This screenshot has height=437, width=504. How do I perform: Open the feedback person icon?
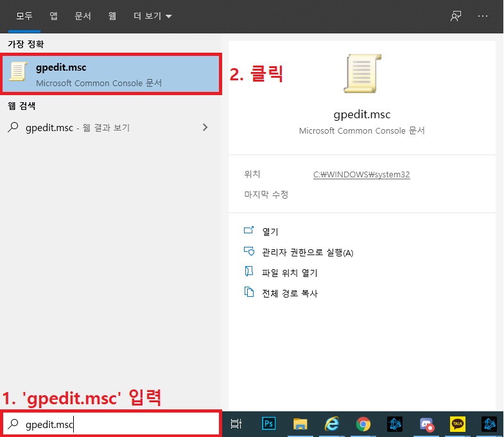pos(456,16)
